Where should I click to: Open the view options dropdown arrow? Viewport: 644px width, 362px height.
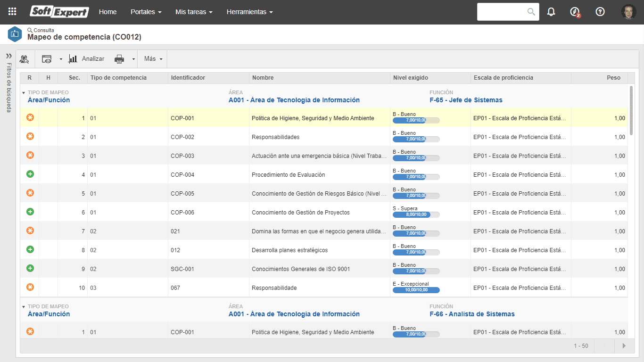[x=61, y=59]
